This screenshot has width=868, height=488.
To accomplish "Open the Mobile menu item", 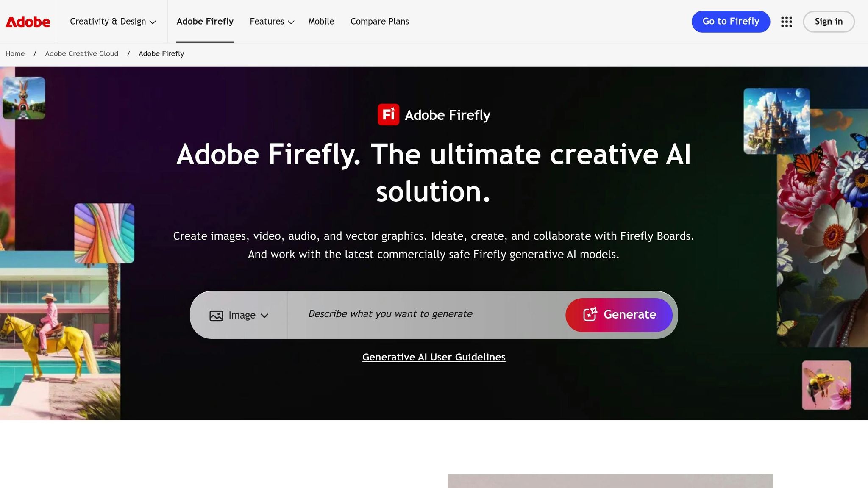I will [x=321, y=22].
